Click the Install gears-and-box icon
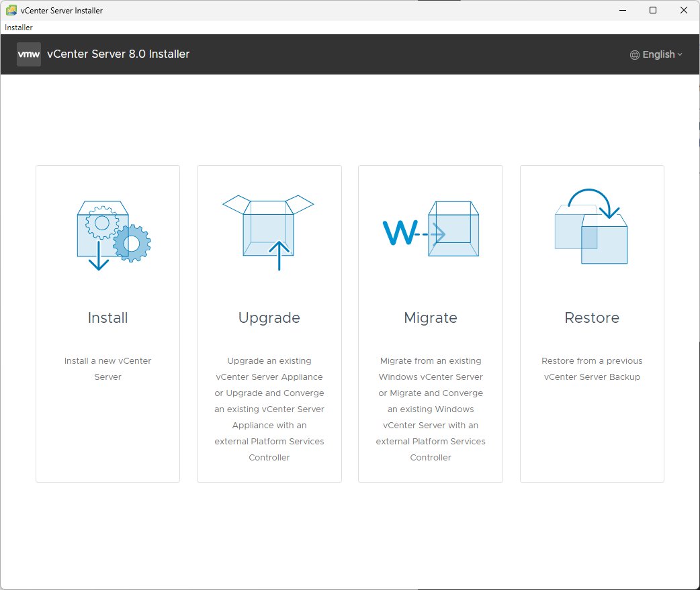The height and width of the screenshot is (590, 700). [x=114, y=236]
